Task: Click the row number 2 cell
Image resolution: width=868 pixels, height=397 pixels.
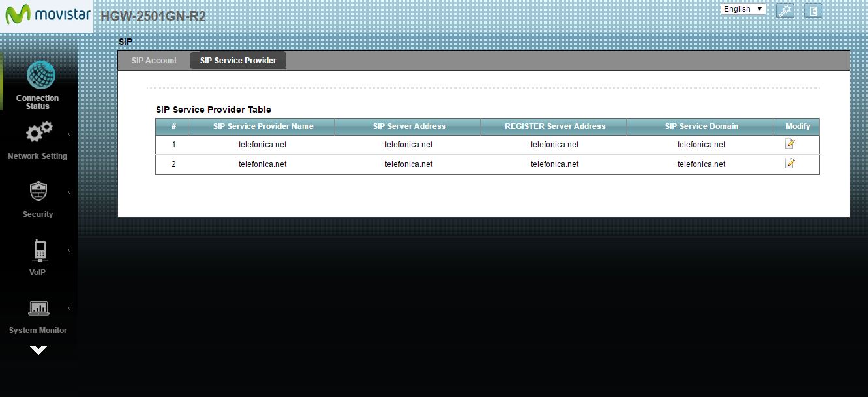Action: pyautogui.click(x=173, y=164)
